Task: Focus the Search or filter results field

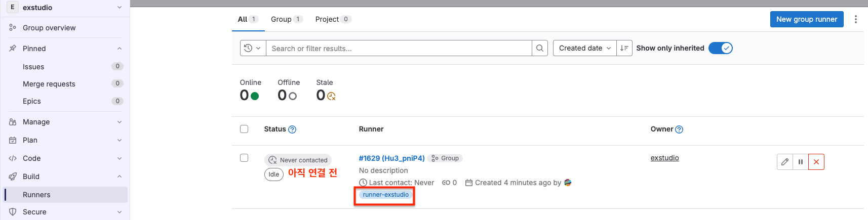Action: pyautogui.click(x=399, y=48)
